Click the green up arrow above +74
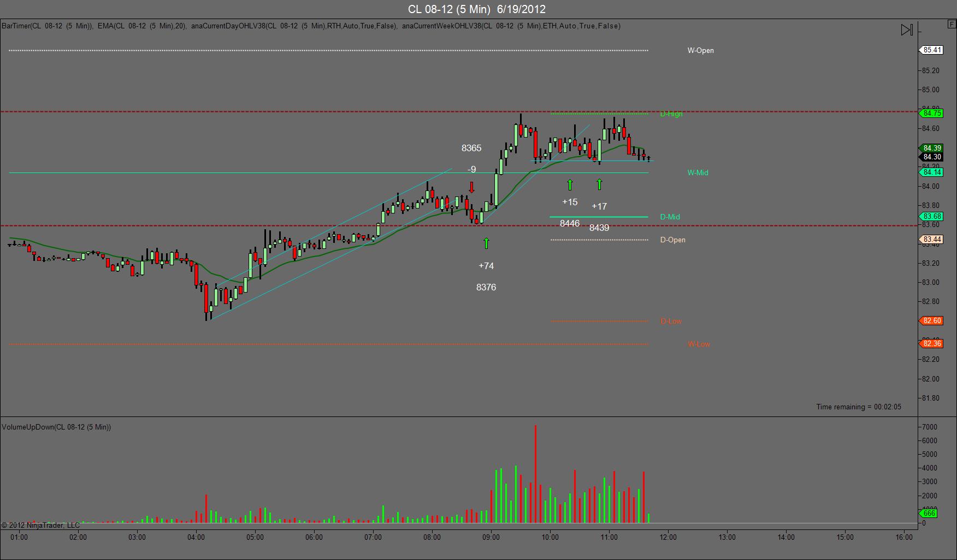 [486, 243]
